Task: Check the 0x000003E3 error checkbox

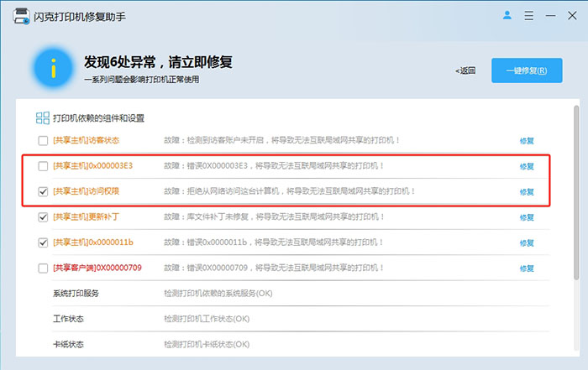Action: pyautogui.click(x=43, y=166)
